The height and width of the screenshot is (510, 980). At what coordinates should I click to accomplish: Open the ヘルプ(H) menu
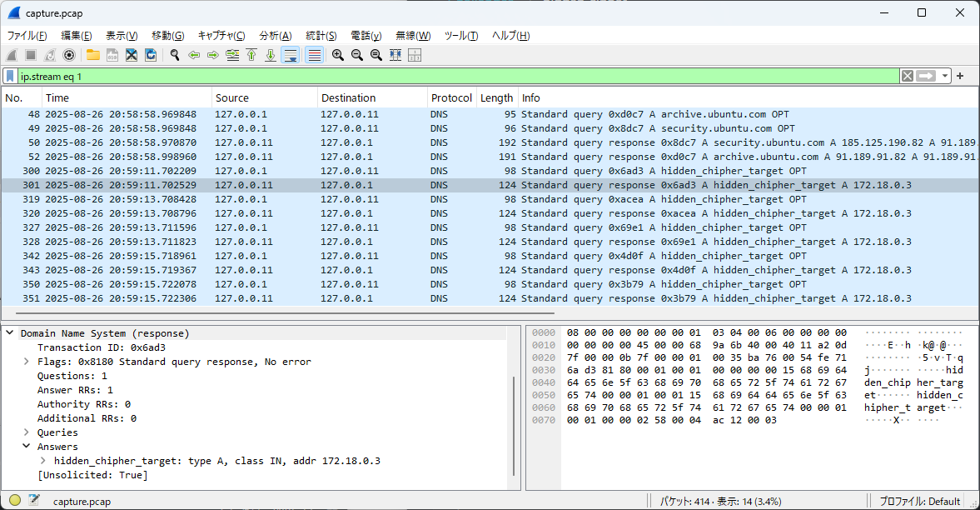pyautogui.click(x=510, y=36)
